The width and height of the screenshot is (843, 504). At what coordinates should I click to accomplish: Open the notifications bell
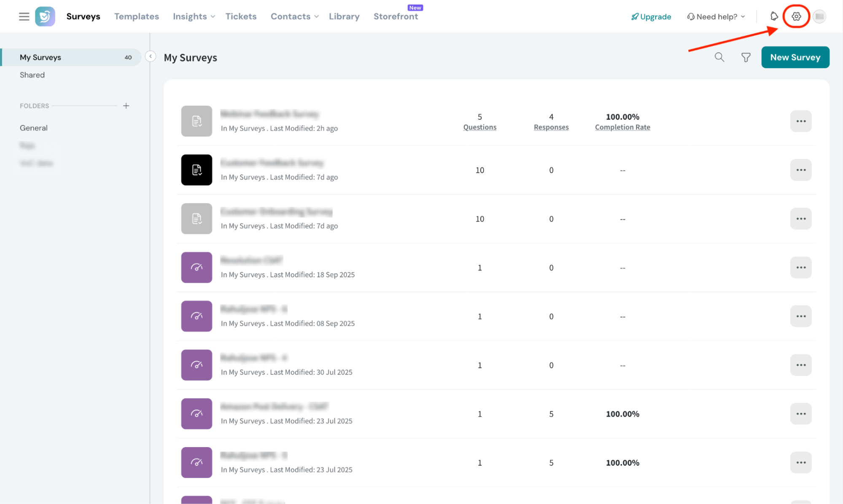(774, 16)
